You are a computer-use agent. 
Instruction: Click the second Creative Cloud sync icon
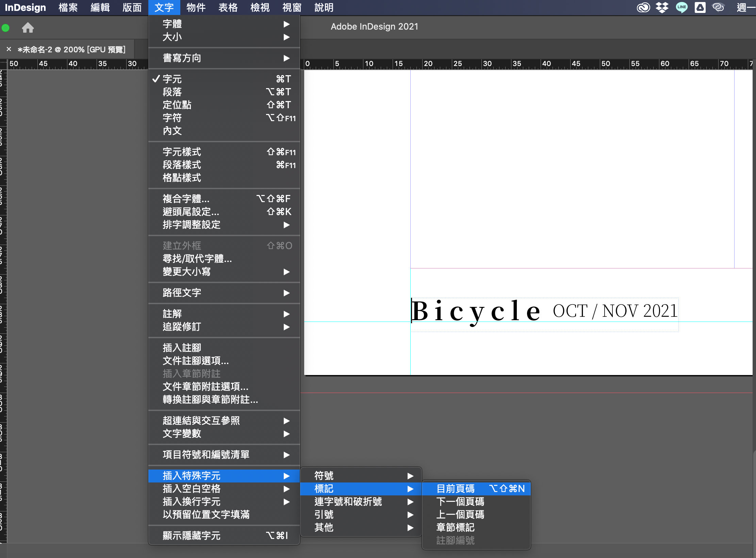tap(718, 7)
